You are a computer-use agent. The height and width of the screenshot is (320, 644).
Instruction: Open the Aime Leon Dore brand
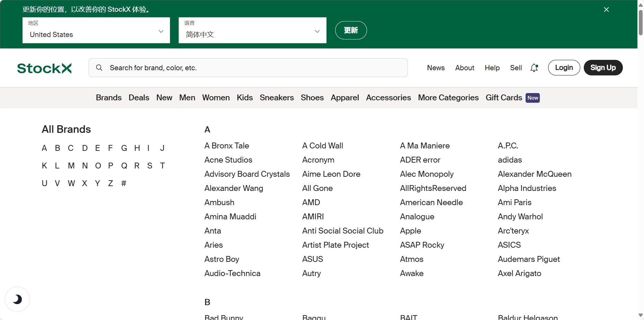(331, 174)
